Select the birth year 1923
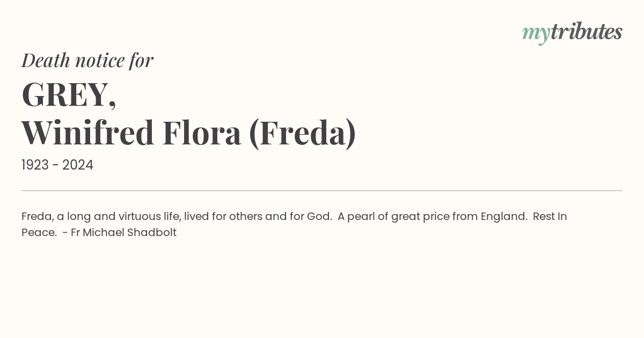Image resolution: width=644 pixels, height=338 pixels. coord(35,165)
